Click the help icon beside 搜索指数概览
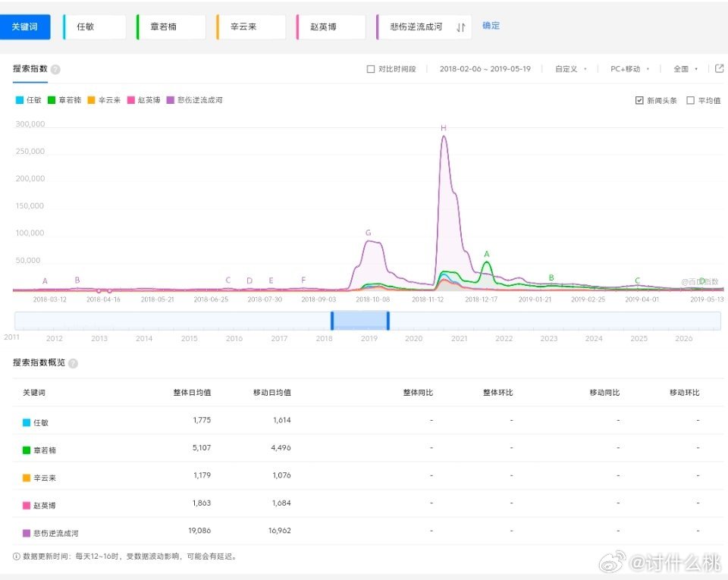 [73, 363]
